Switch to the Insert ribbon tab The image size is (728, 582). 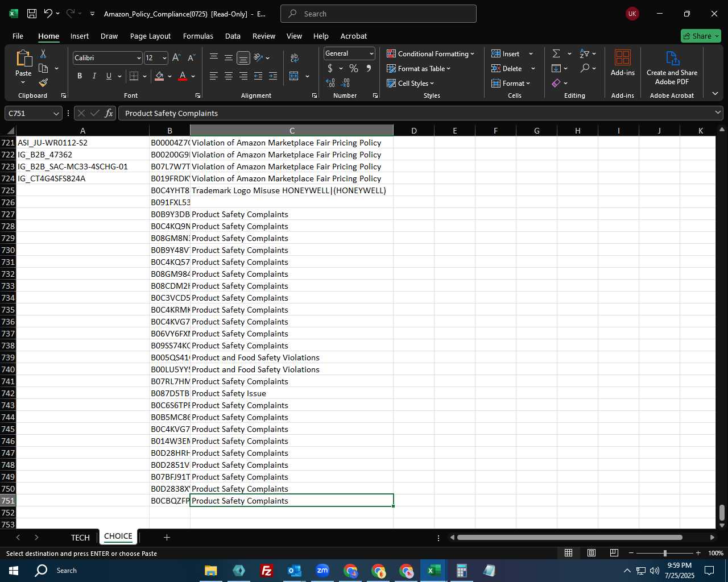tap(80, 36)
